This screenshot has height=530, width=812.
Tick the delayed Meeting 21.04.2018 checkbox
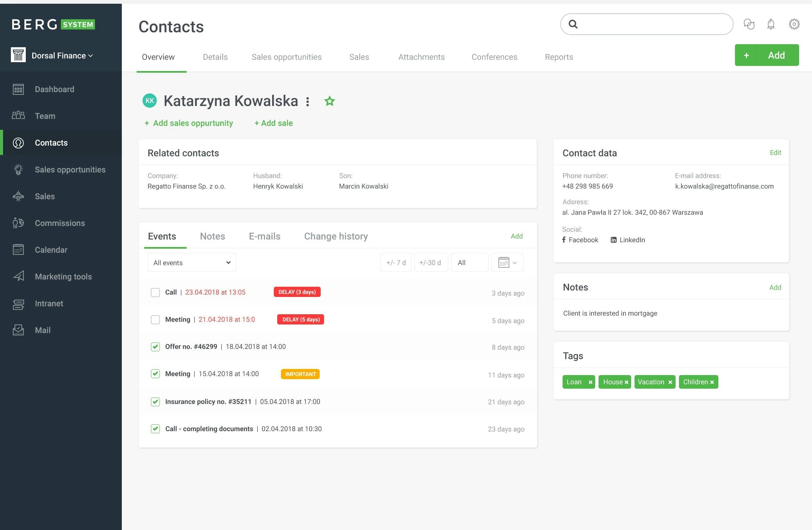click(155, 320)
